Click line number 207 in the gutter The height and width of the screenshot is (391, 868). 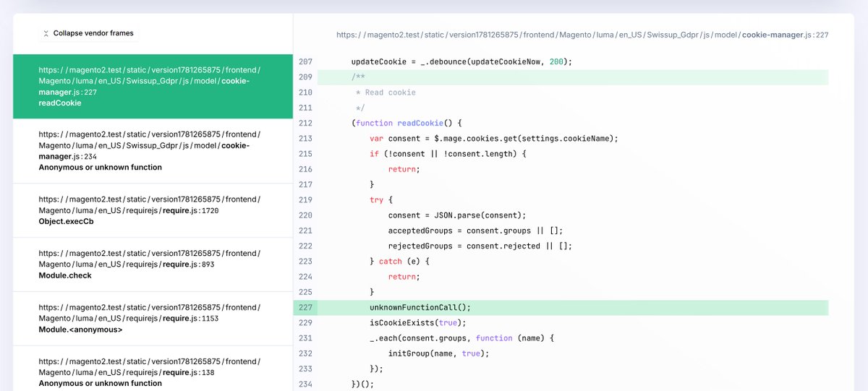305,61
